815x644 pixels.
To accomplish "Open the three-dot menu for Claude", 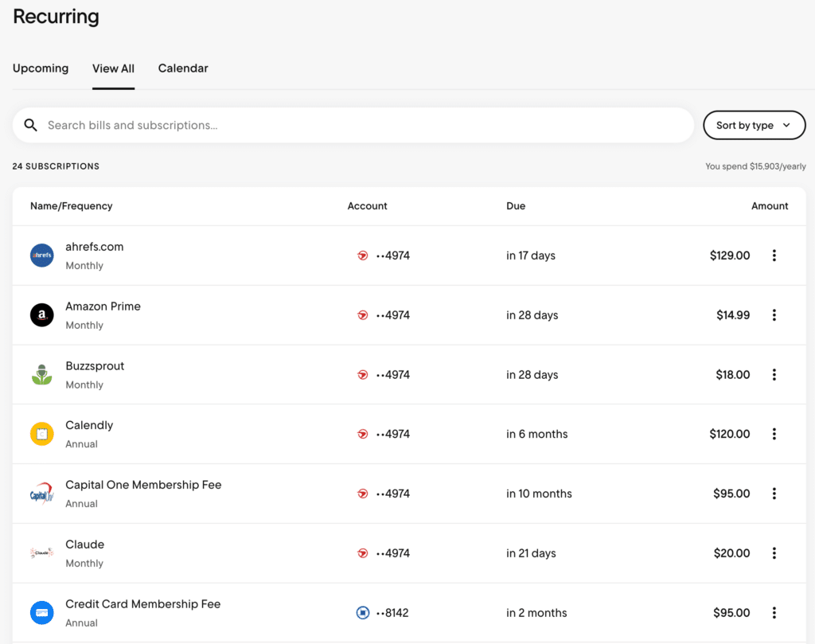I will [x=774, y=553].
